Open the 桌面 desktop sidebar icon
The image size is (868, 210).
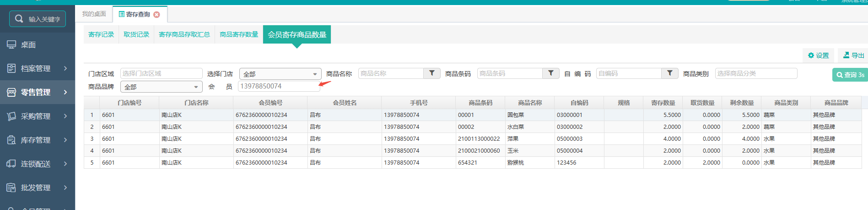(11, 44)
